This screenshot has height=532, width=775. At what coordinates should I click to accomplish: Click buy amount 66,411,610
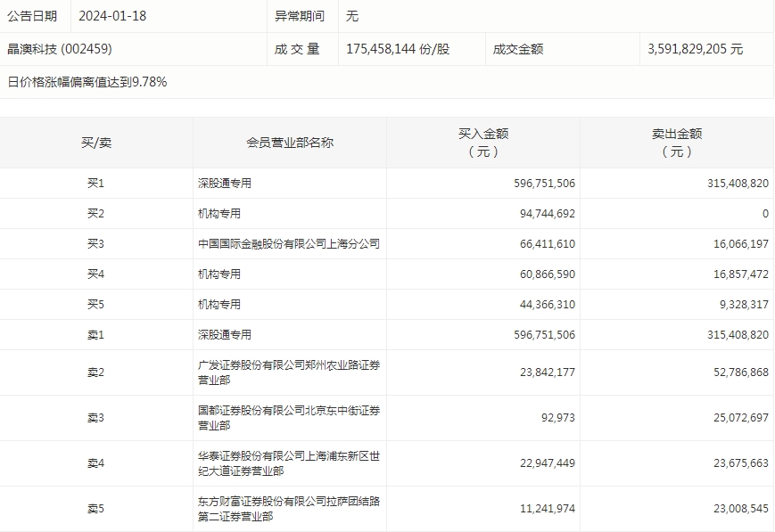click(x=548, y=243)
